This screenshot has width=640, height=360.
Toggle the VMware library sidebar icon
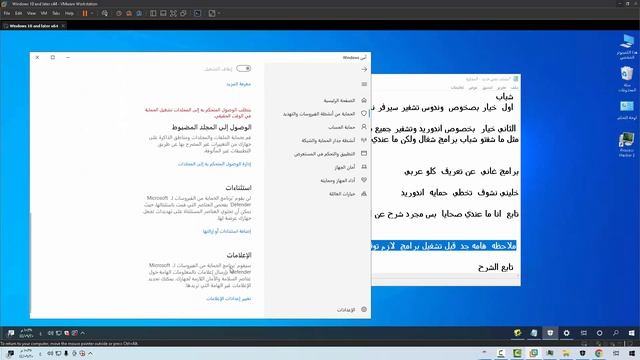[153, 13]
